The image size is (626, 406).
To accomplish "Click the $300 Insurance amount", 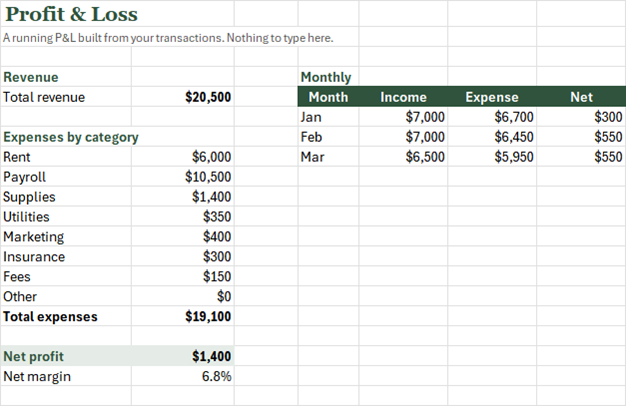I will [217, 257].
